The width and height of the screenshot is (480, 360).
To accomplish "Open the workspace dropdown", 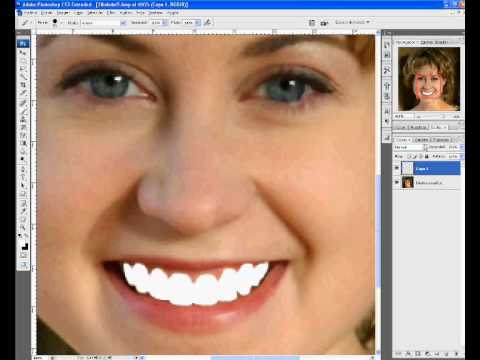I will (352, 22).
